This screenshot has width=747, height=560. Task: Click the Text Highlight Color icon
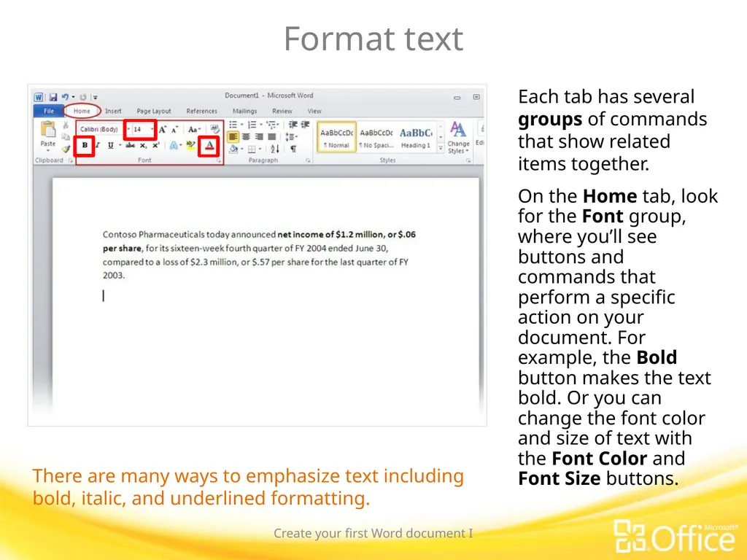(x=190, y=145)
